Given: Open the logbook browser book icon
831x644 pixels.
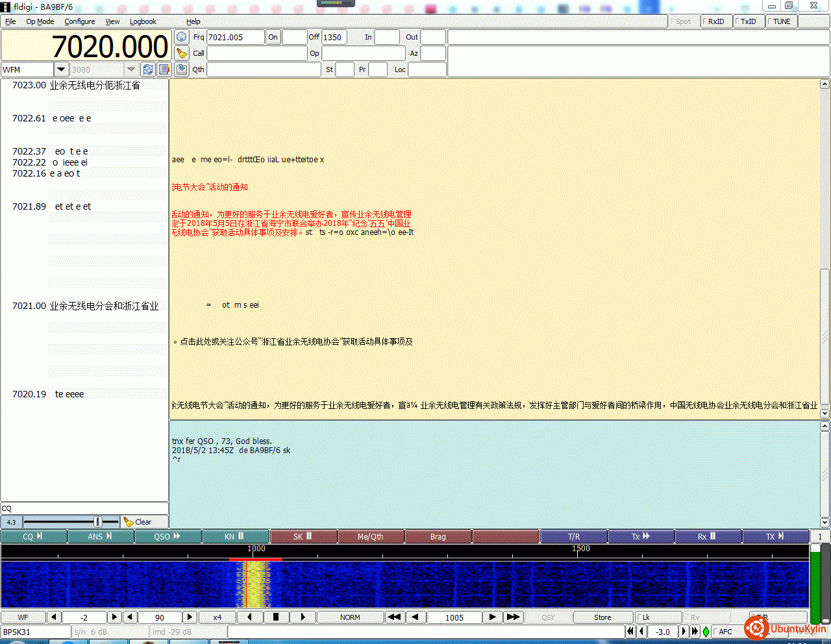Looking at the screenshot, I should click(164, 69).
